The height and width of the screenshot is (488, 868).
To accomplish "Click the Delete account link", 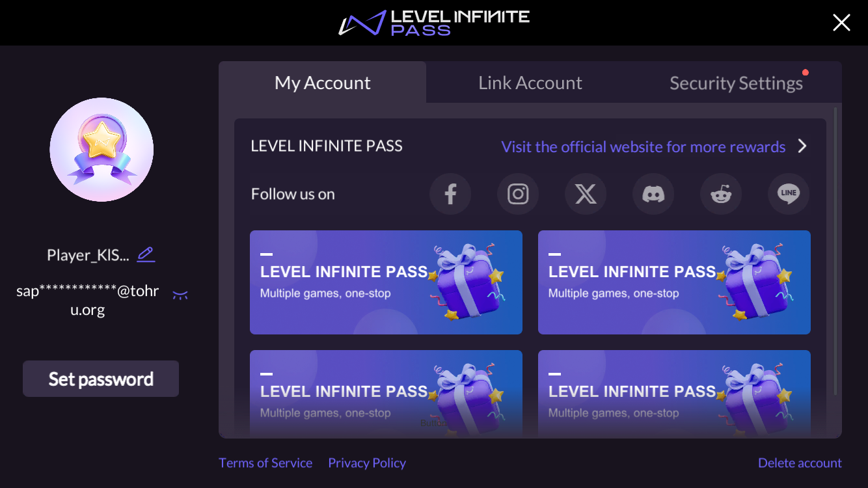I will click(x=800, y=463).
